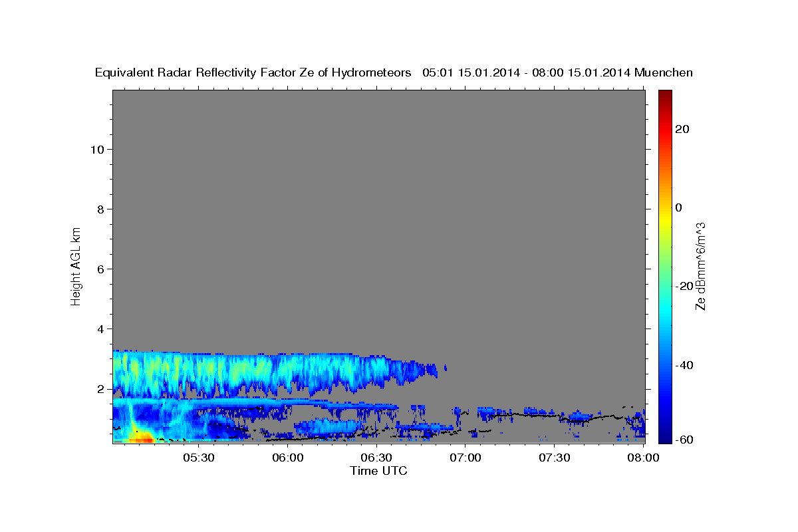
Task: Click the 06:30 time tick label
Action: coord(376,458)
